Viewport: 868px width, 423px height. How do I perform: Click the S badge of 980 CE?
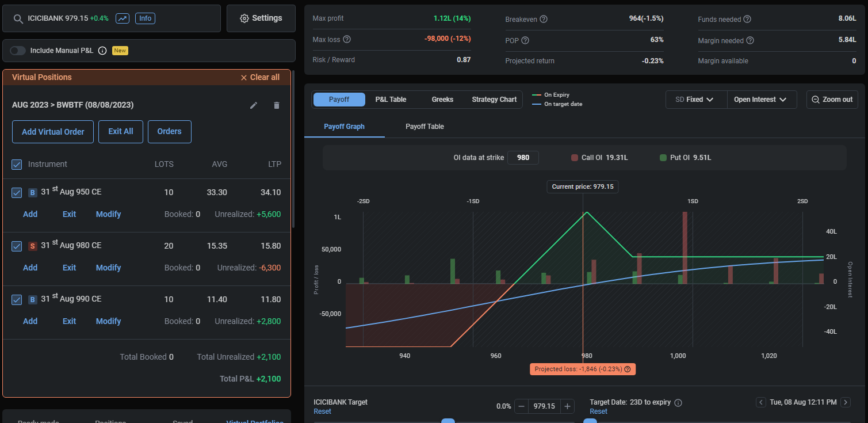(x=33, y=246)
